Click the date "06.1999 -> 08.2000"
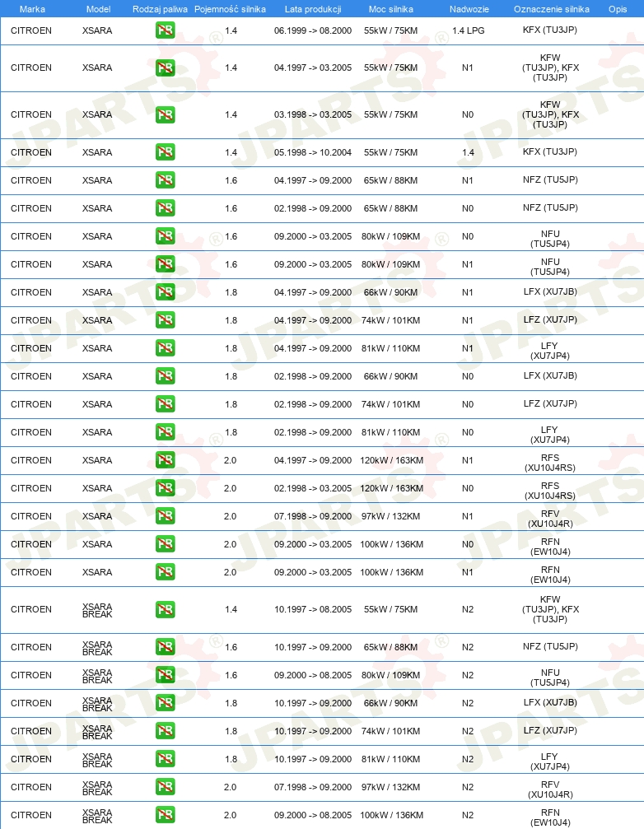 [313, 30]
